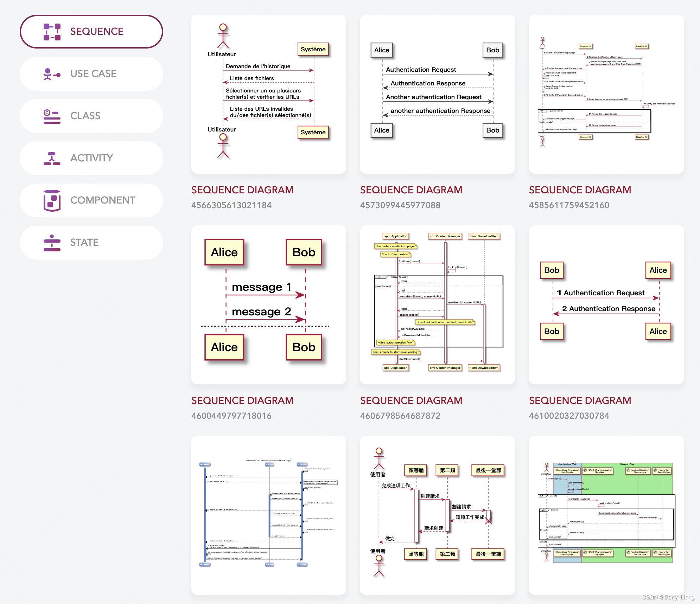
Task: Click the State diagram icon
Action: click(52, 243)
